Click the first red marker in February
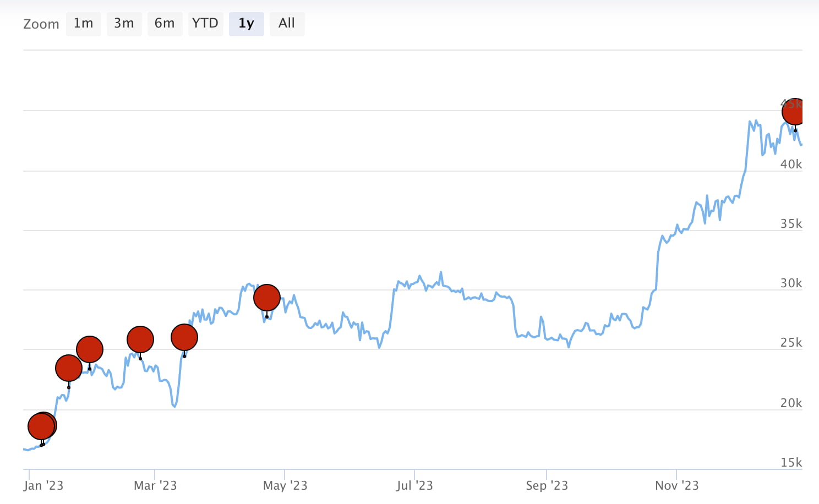Image resolution: width=819 pixels, height=504 pixels. [68, 368]
